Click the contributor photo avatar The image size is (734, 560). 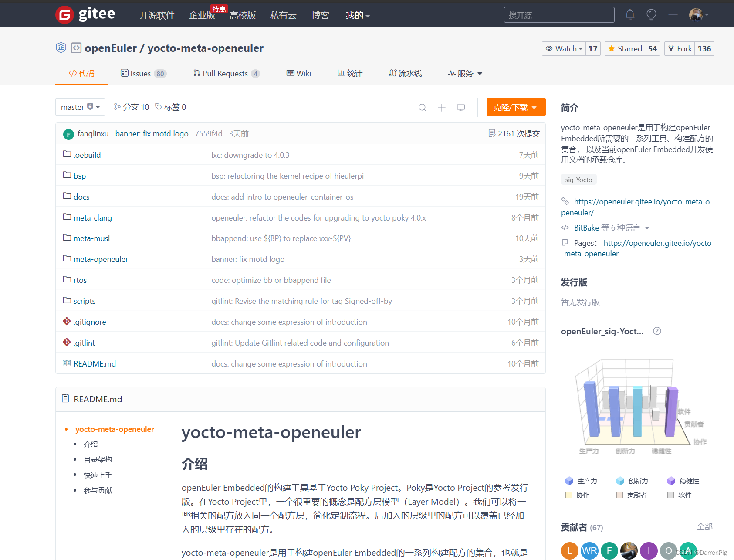(x=629, y=551)
